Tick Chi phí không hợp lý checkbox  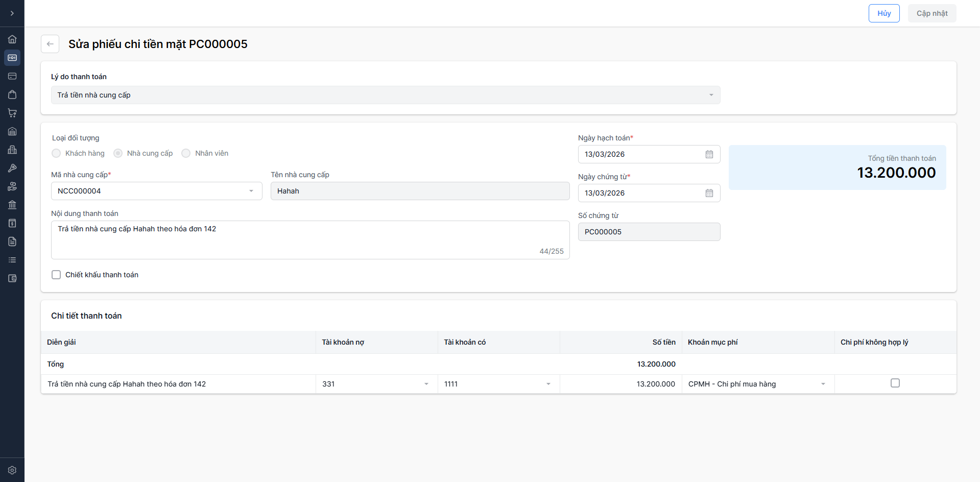(x=895, y=383)
